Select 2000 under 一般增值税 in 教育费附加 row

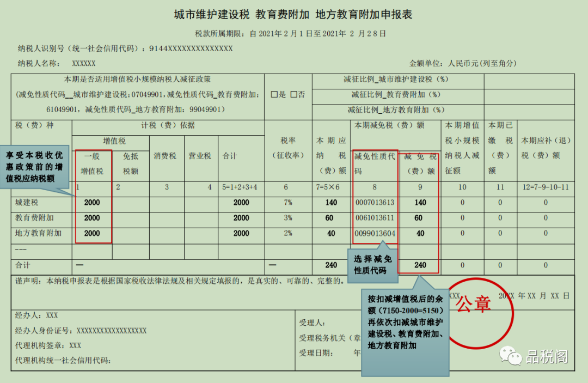point(92,218)
